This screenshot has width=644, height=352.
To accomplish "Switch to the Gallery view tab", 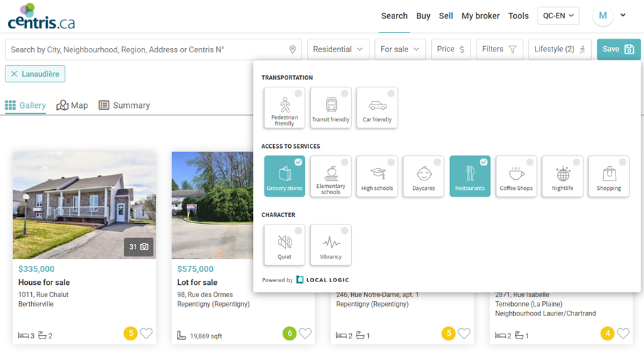I will pyautogui.click(x=26, y=105).
